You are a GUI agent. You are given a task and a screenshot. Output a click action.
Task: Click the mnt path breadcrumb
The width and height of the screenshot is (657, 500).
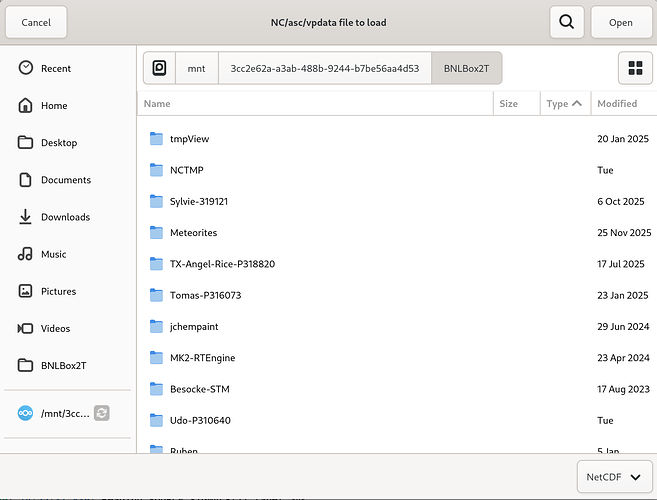click(x=196, y=68)
